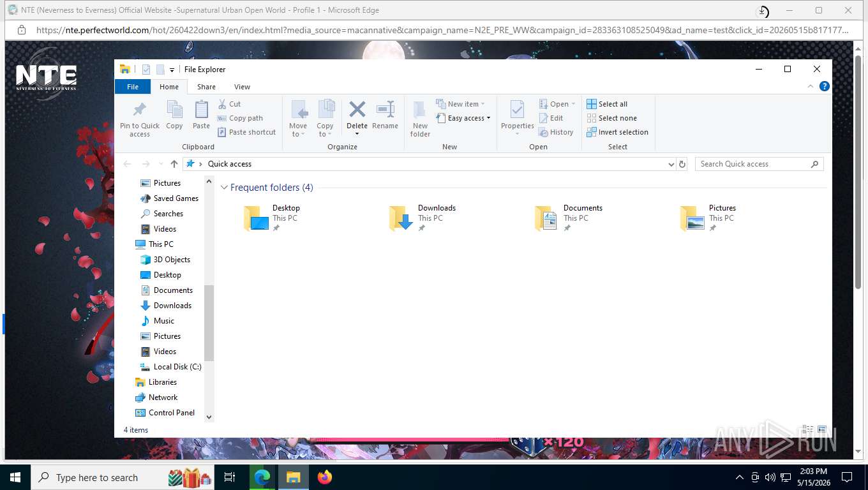Click the Paste clipboard icon
Screen dimensions: 868x490
tap(201, 115)
